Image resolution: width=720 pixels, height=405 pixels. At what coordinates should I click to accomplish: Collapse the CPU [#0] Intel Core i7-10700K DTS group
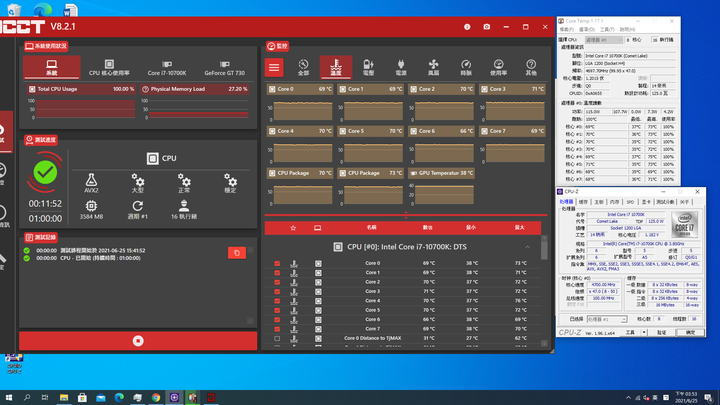pyautogui.click(x=528, y=247)
